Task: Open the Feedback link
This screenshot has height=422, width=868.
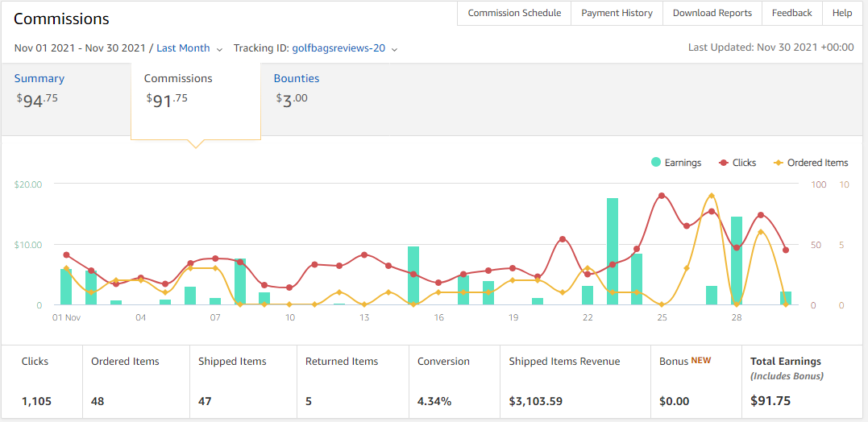Action: coord(791,13)
